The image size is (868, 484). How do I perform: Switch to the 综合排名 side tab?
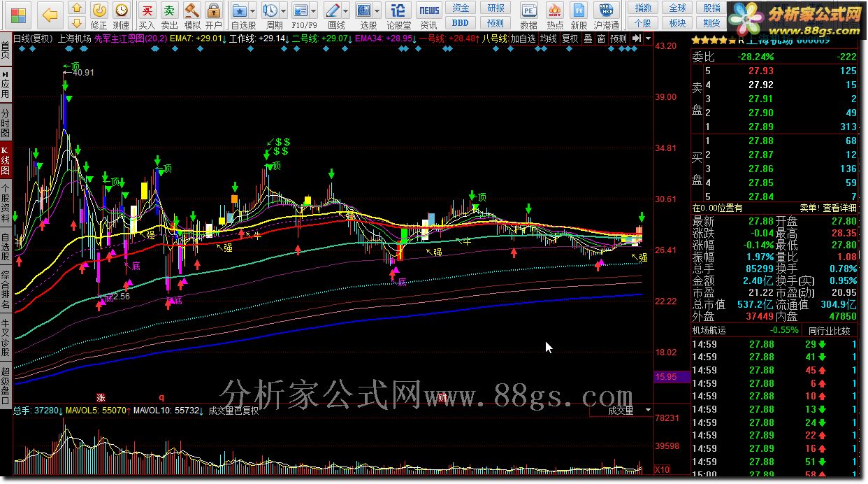[6, 290]
